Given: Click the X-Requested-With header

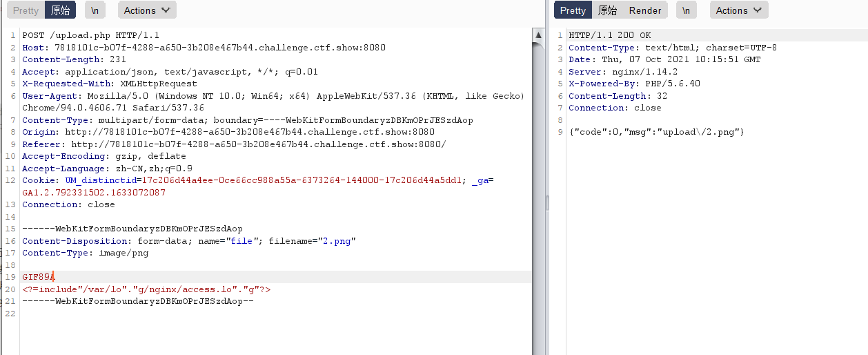Looking at the screenshot, I should tap(110, 84).
